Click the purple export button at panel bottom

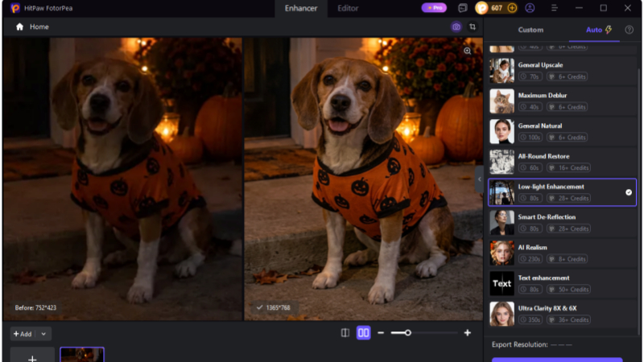point(557,360)
